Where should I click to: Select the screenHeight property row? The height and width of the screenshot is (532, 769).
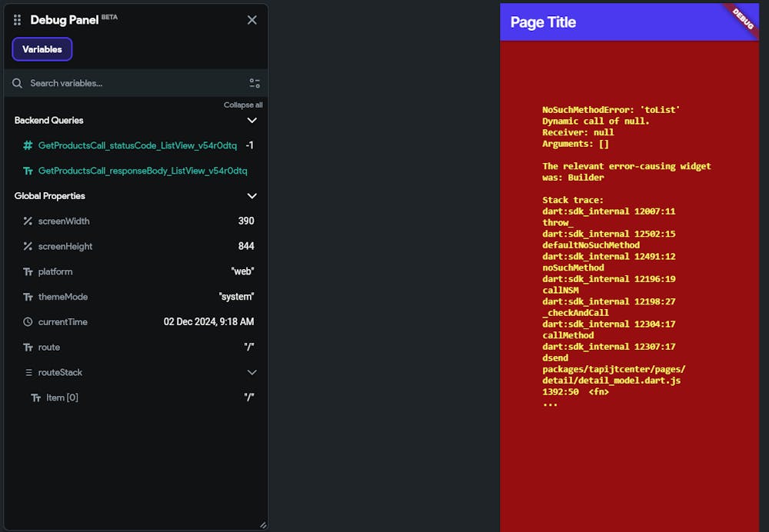[x=136, y=247]
